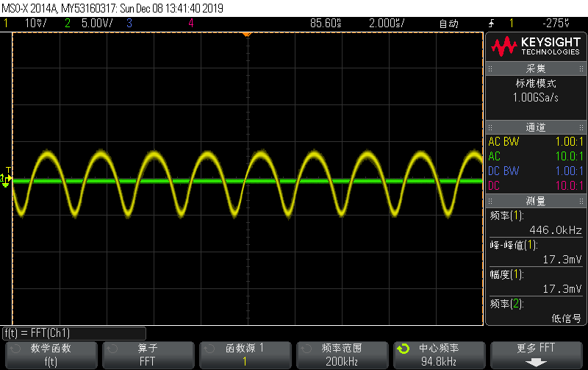Click the 85.60 horizontal delay value
The image size is (588, 370).
[x=326, y=24]
